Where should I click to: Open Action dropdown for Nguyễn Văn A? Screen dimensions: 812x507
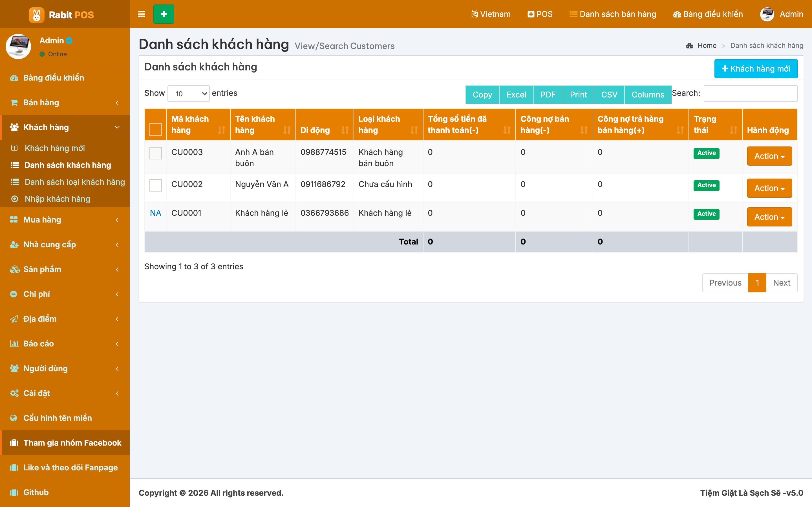point(769,188)
